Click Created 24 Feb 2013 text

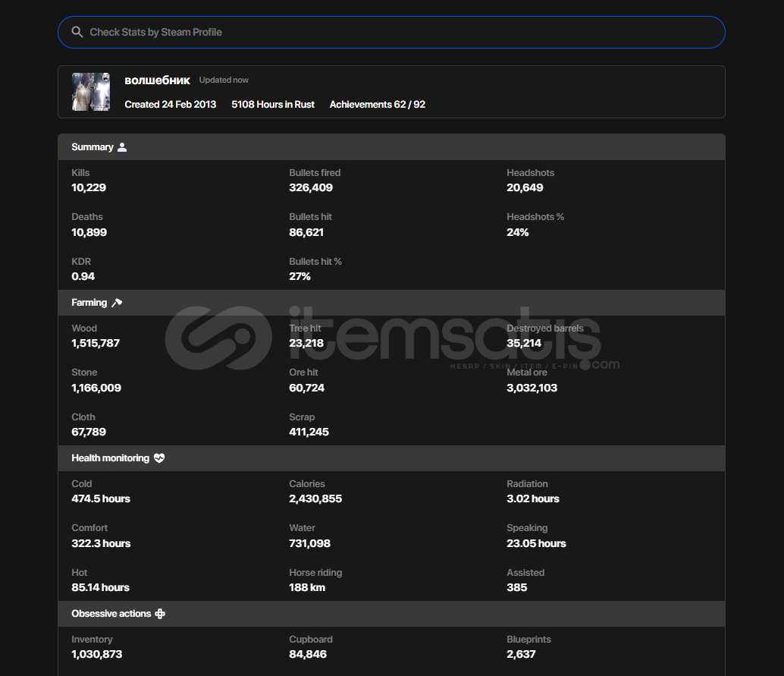(x=170, y=105)
